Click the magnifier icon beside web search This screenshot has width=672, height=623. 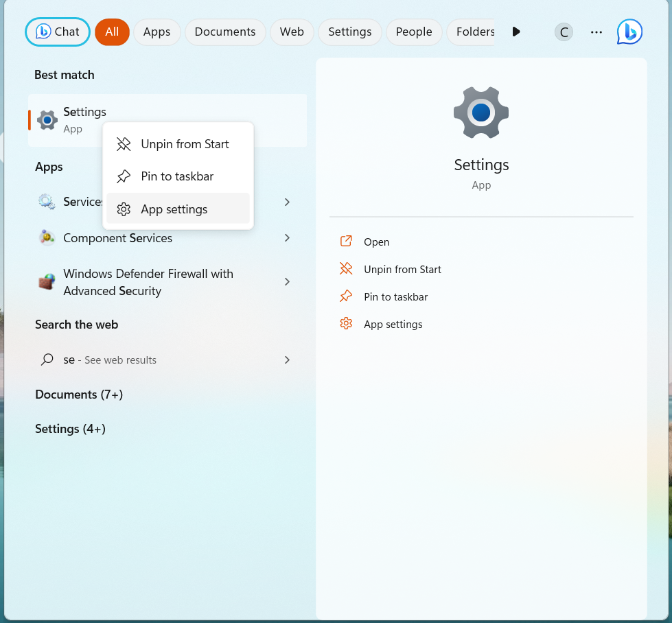coord(47,360)
